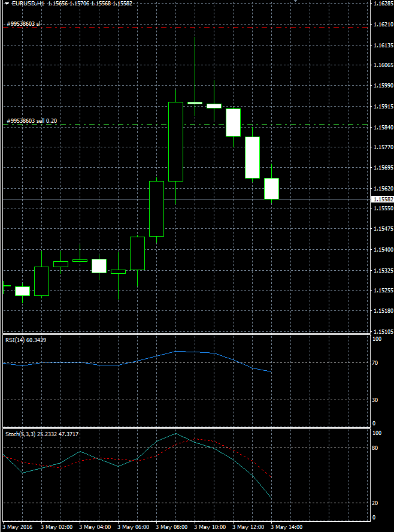Viewport: 394px width, 532px height.
Task: Click the current price tag 1.15582
Action: pyautogui.click(x=383, y=199)
